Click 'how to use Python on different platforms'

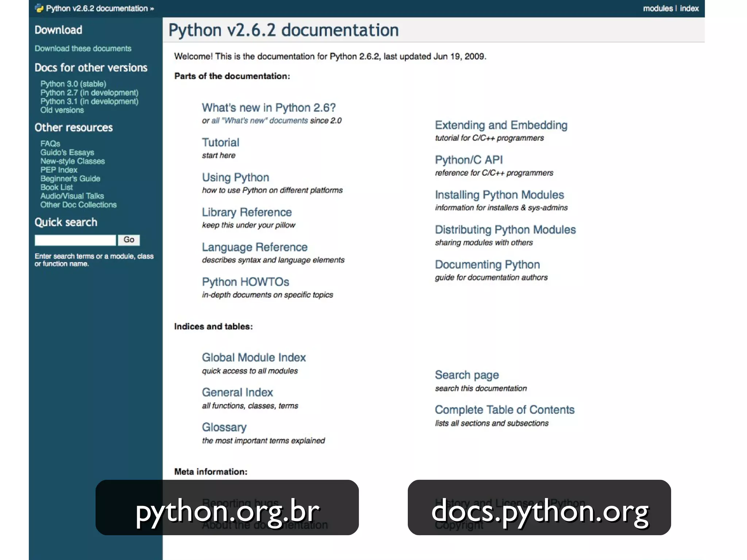point(272,190)
